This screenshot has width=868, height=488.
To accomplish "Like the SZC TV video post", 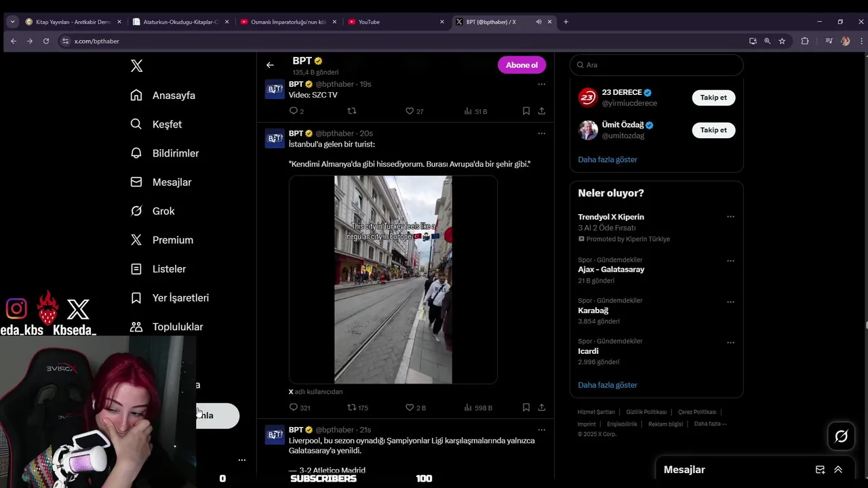I will pos(414,111).
